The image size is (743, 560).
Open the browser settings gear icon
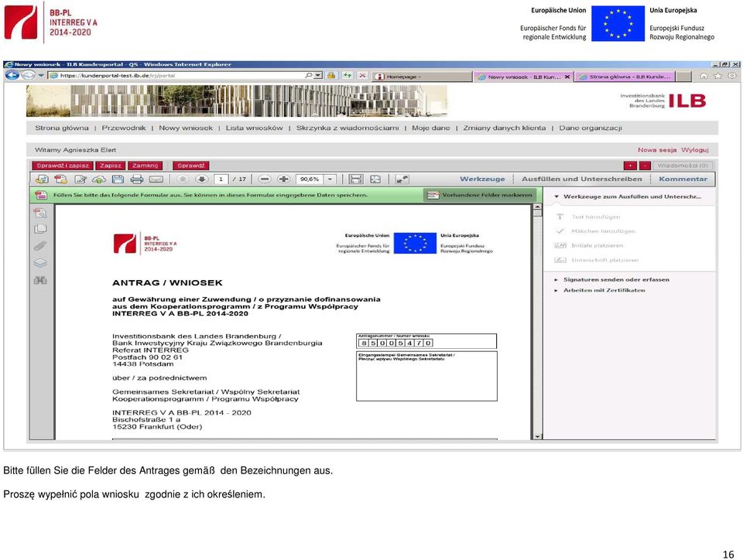click(732, 76)
